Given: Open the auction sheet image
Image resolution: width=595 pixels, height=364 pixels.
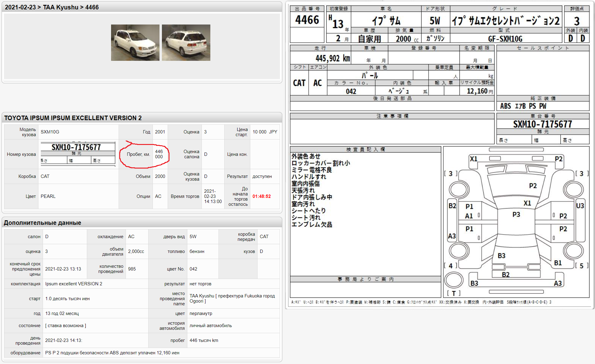Looking at the screenshot, I should click(x=439, y=155).
